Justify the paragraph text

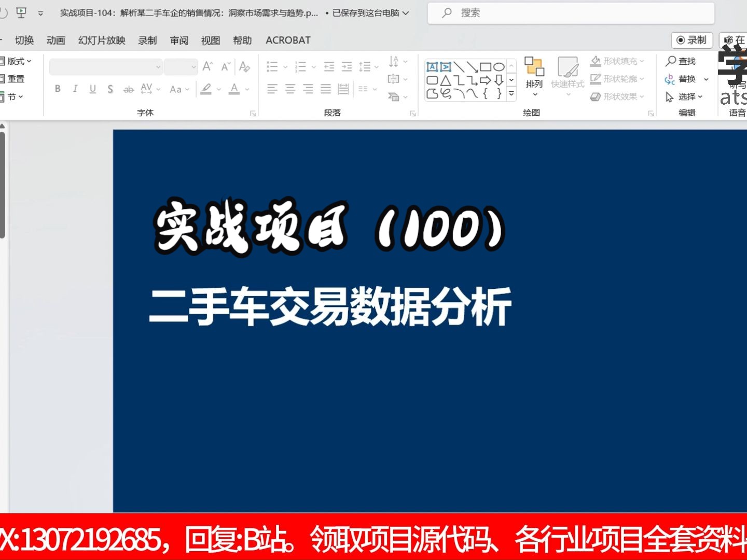(x=325, y=89)
